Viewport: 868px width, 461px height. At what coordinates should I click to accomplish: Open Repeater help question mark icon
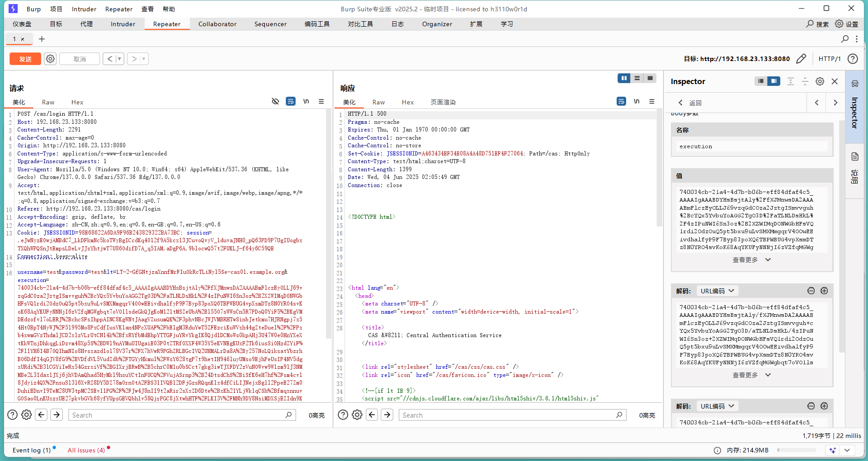853,59
